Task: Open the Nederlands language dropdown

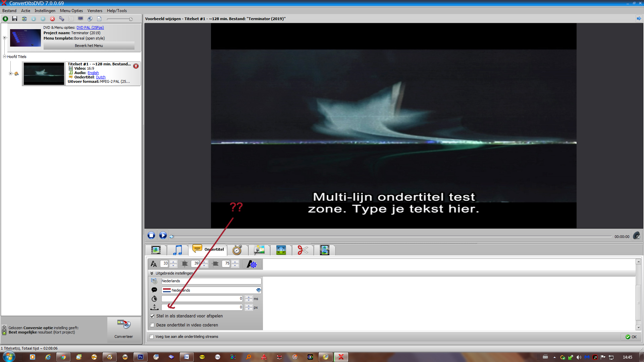Action: point(258,290)
